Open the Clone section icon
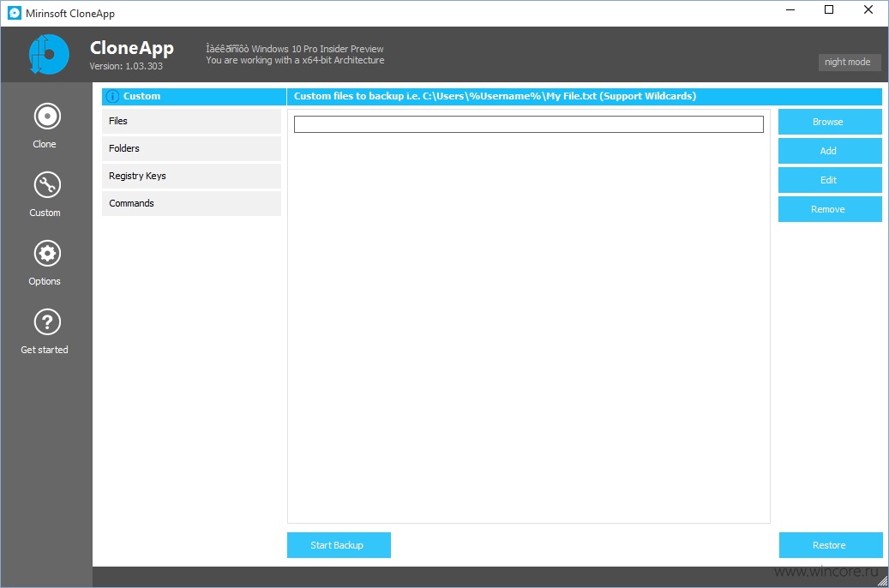This screenshot has width=889, height=588. click(x=47, y=117)
